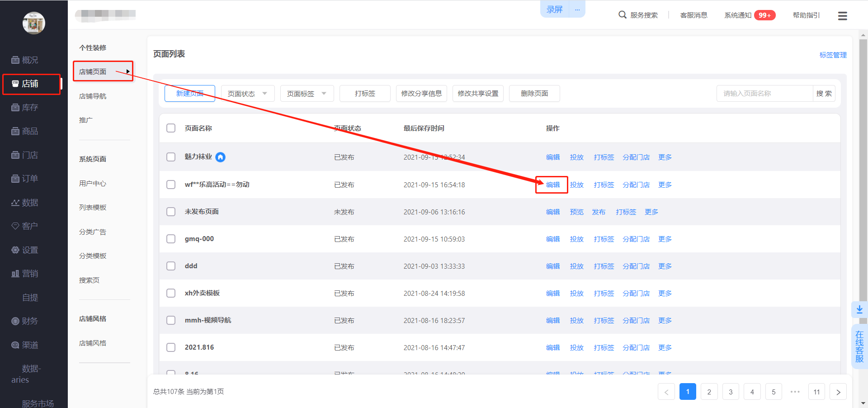Open the 标签管理 link
This screenshot has width=868, height=408.
[833, 55]
